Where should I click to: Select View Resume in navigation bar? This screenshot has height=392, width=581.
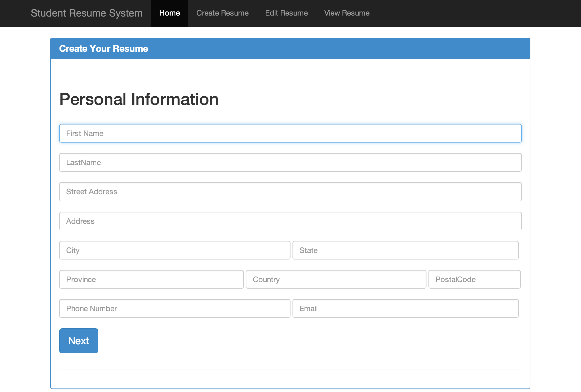pos(347,13)
